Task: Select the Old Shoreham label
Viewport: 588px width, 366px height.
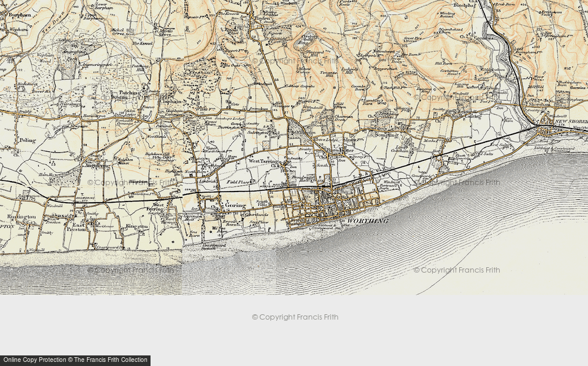Action: [539, 102]
